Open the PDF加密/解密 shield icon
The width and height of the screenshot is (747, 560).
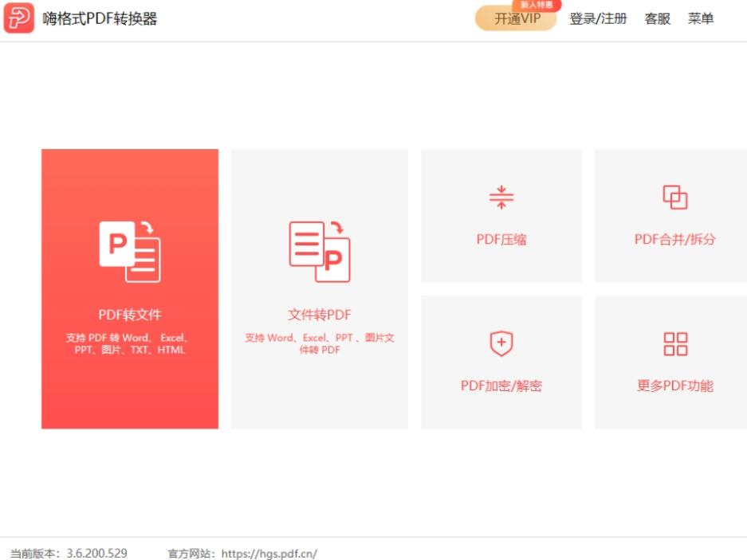pos(501,343)
